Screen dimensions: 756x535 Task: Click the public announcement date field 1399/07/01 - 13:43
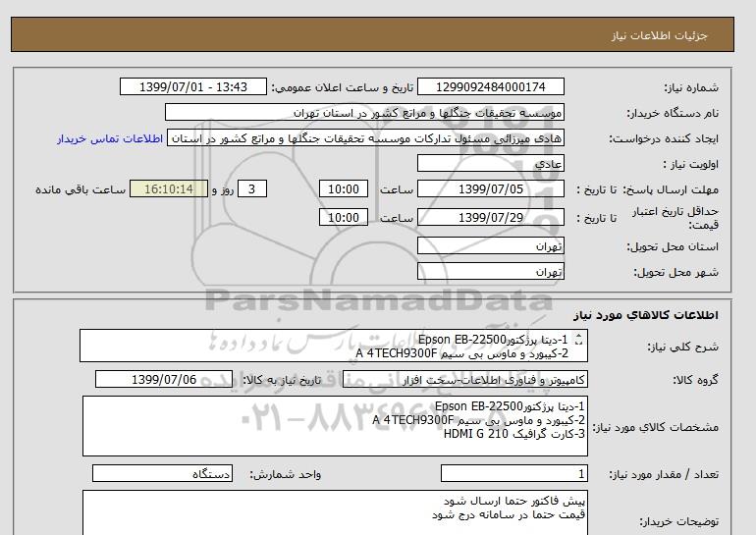point(192,87)
